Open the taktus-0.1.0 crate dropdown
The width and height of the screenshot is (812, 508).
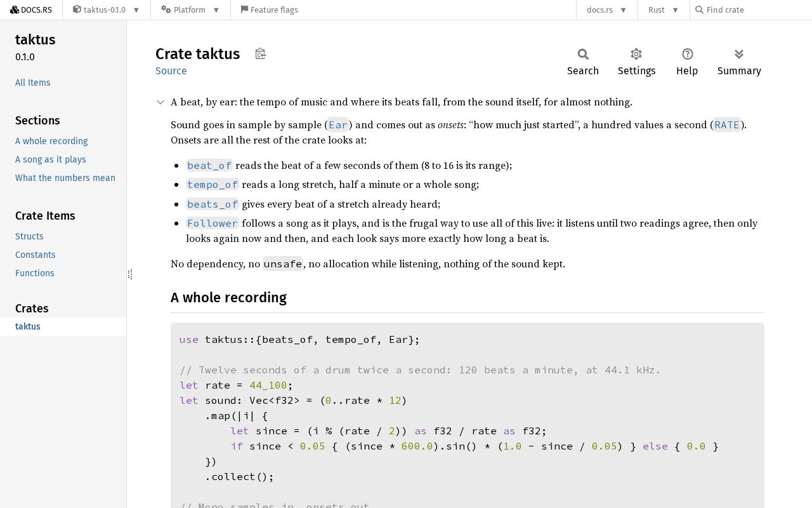click(106, 10)
